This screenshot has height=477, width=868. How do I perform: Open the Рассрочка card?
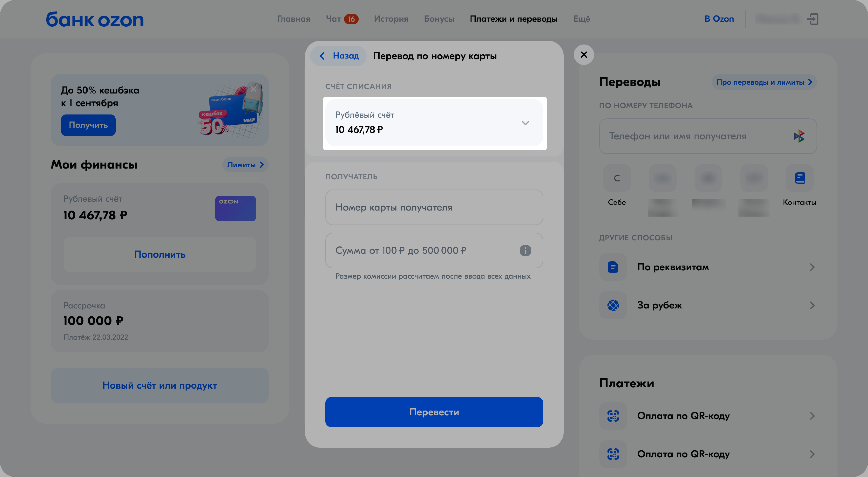pos(160,321)
